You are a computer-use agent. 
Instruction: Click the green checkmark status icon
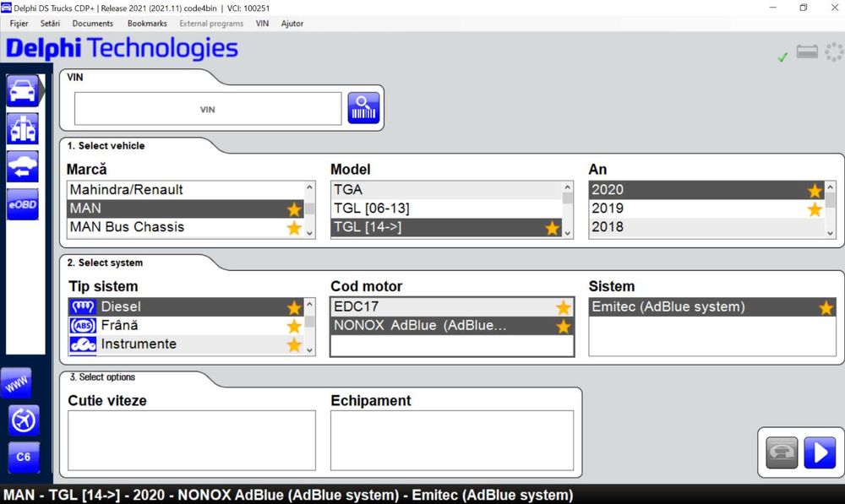(782, 57)
